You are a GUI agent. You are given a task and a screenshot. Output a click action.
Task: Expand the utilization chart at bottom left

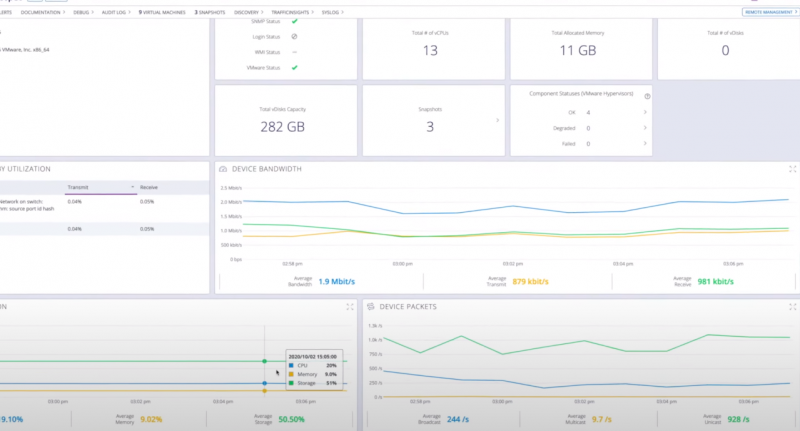point(349,306)
